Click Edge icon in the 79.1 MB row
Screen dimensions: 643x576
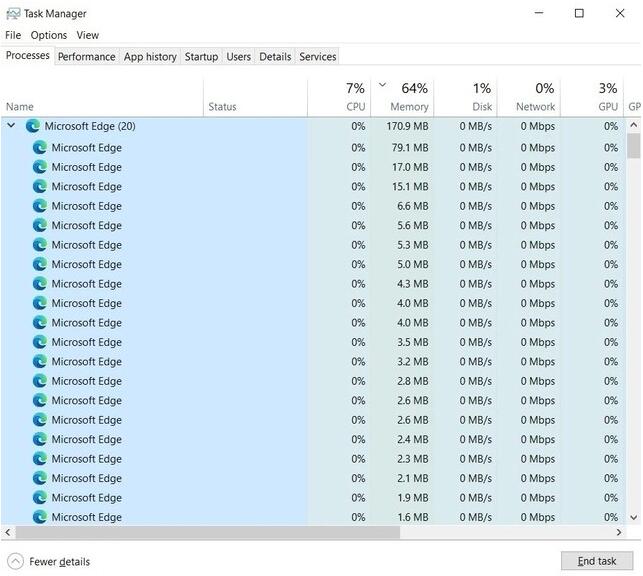point(40,148)
